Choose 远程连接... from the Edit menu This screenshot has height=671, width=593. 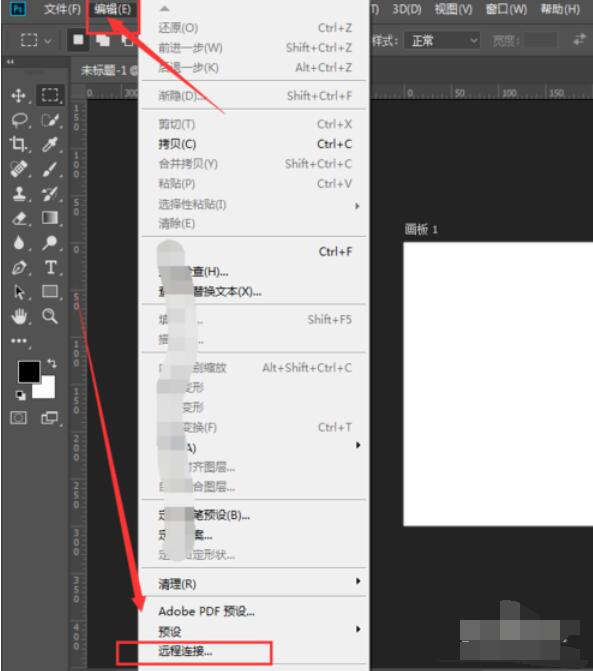255,652
